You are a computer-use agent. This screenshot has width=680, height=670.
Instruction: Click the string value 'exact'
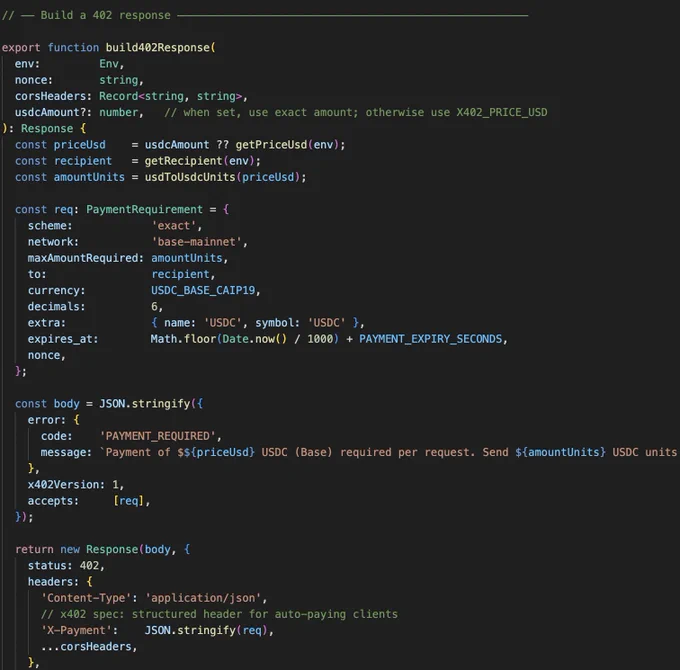click(x=174, y=226)
